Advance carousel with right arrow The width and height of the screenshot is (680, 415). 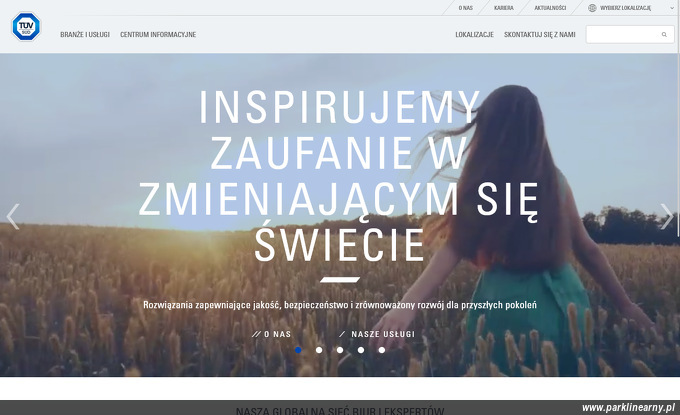[x=667, y=216]
